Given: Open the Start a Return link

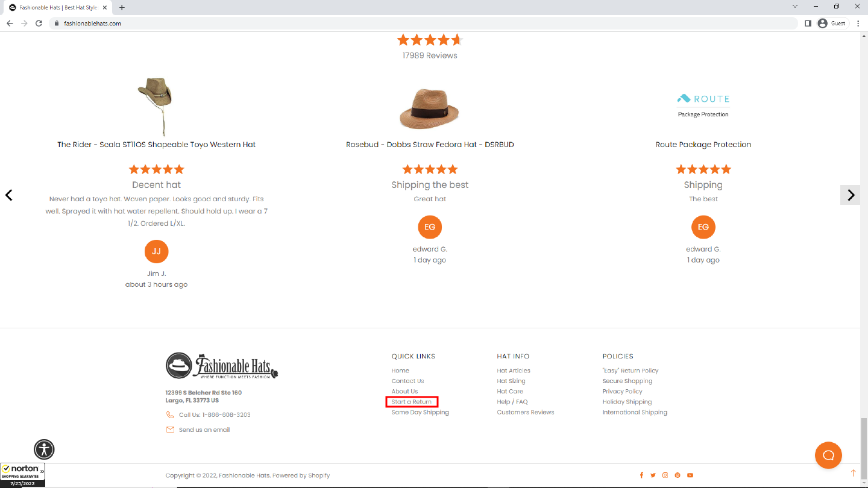Looking at the screenshot, I should click(x=412, y=402).
